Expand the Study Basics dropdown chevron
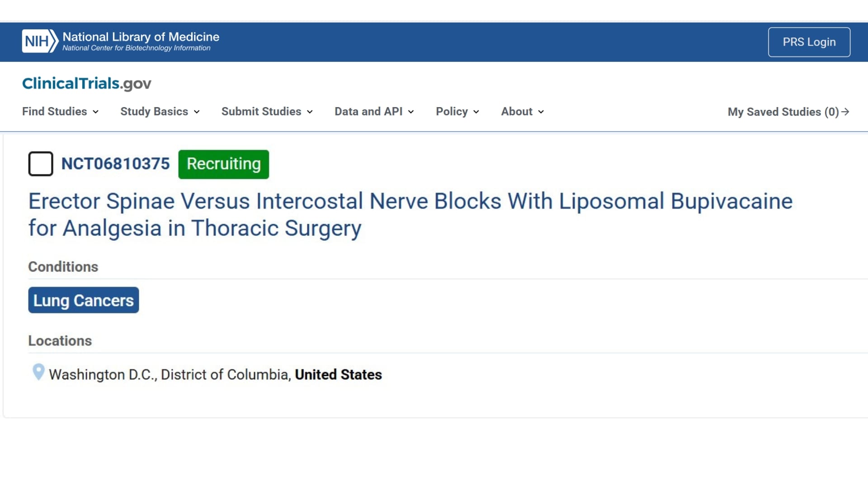The height and width of the screenshot is (488, 868). pyautogui.click(x=197, y=112)
